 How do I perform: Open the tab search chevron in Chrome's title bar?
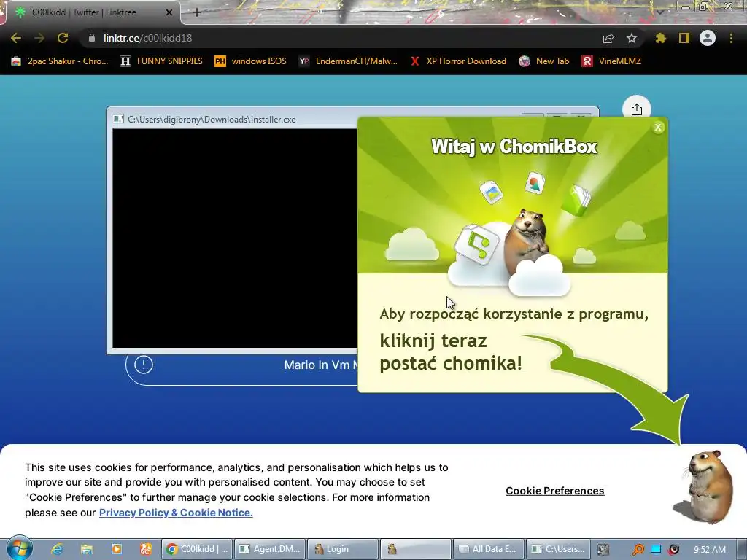[659, 12]
